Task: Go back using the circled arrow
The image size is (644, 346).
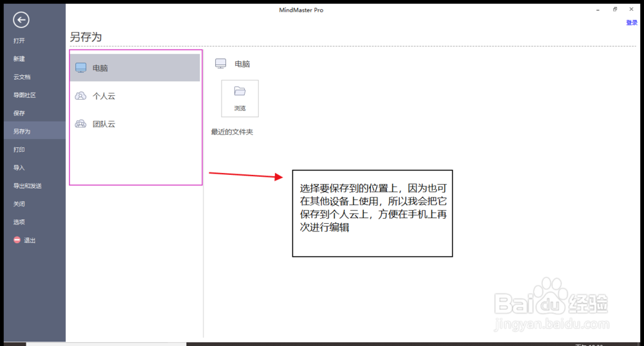Action: tap(21, 20)
